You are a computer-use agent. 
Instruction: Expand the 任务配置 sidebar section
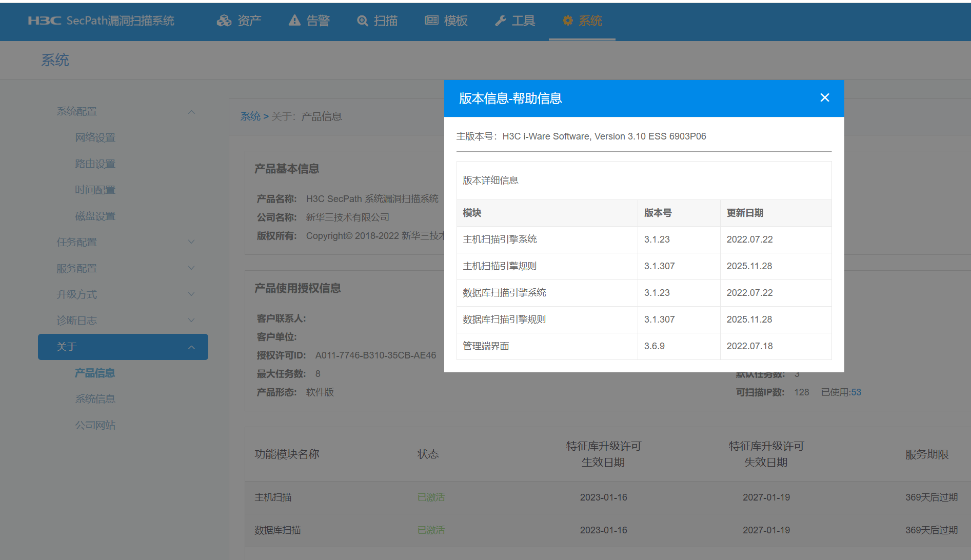191,242
